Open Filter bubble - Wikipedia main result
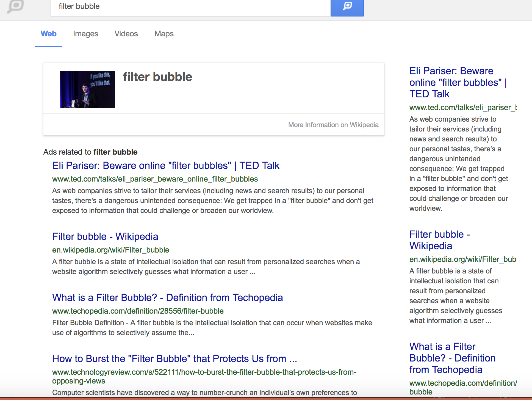 [105, 237]
